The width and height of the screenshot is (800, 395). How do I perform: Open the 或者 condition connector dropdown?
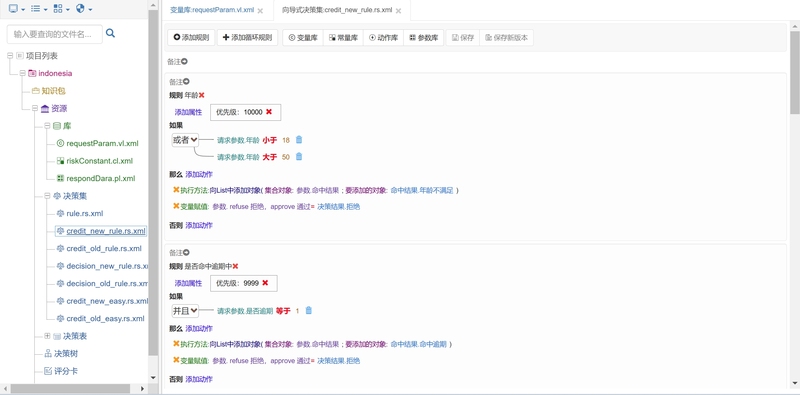[185, 139]
